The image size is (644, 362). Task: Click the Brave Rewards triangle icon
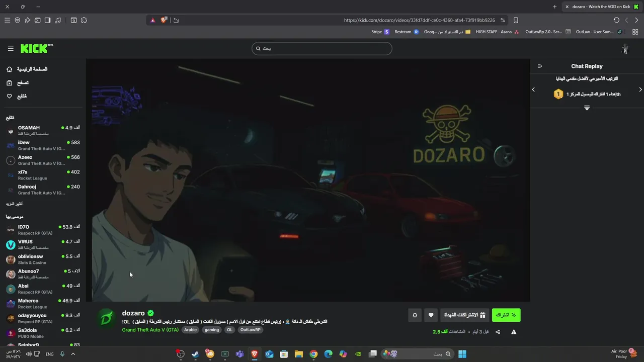(x=153, y=20)
